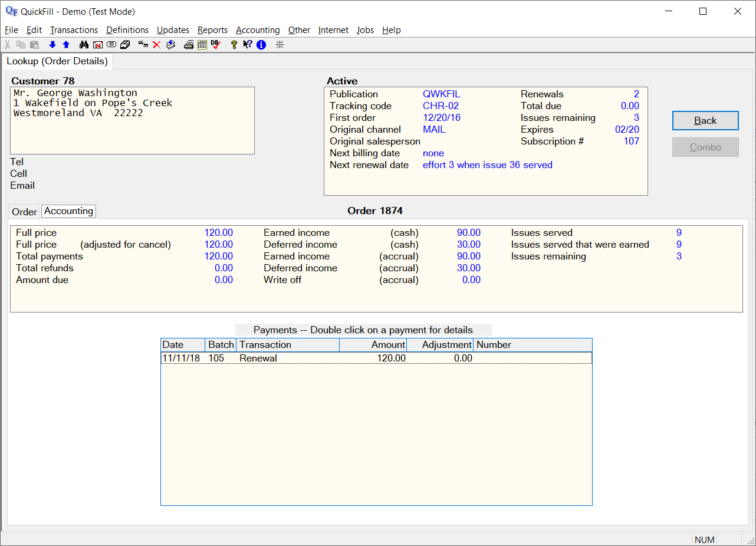Select the 11/11/18 Renewal payment row
This screenshot has height=546, width=756.
[376, 358]
